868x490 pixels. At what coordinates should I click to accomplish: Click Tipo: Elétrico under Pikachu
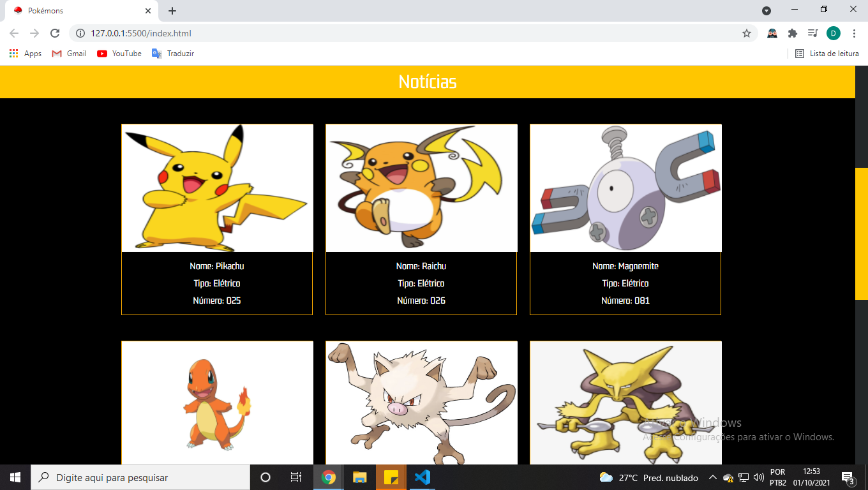[x=217, y=283]
